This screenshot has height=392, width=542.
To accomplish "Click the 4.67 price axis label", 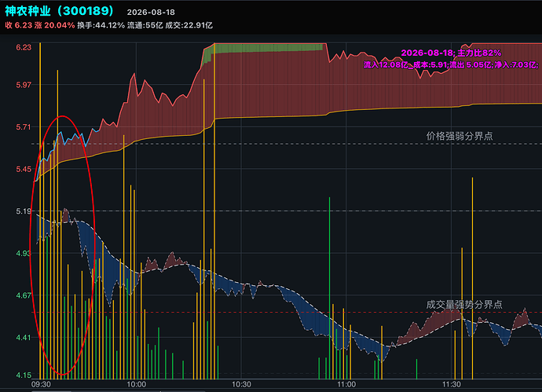I will (24, 295).
